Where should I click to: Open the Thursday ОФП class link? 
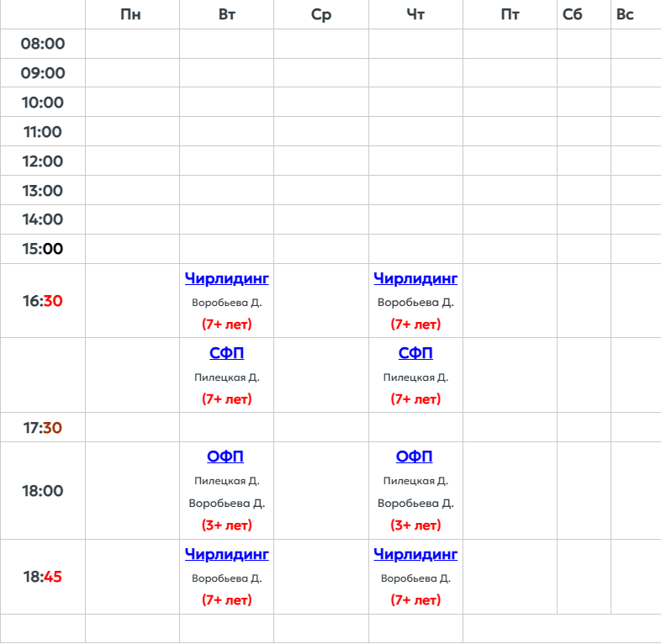pos(415,457)
